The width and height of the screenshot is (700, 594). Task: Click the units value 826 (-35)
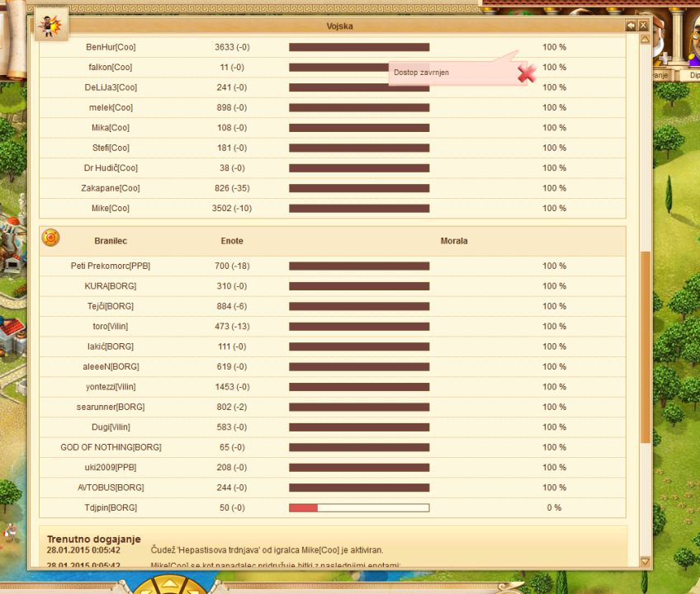click(232, 188)
